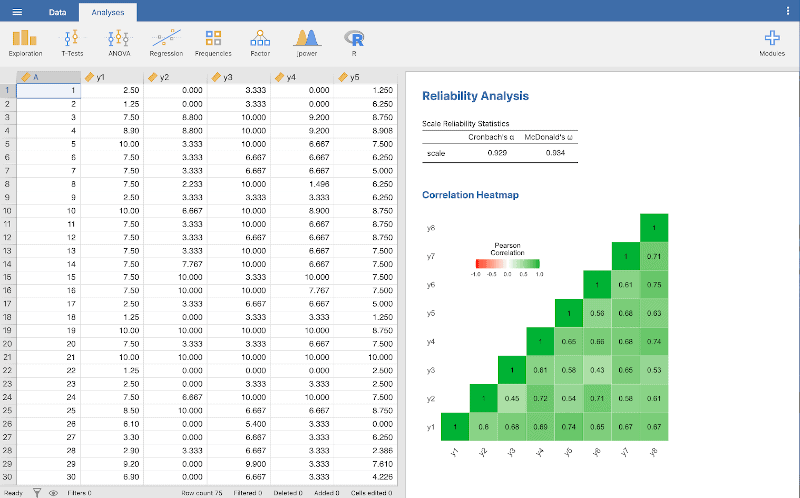The height and width of the screenshot is (498, 800).
Task: Click the Pearson Correlation color legend bar
Action: tap(509, 263)
